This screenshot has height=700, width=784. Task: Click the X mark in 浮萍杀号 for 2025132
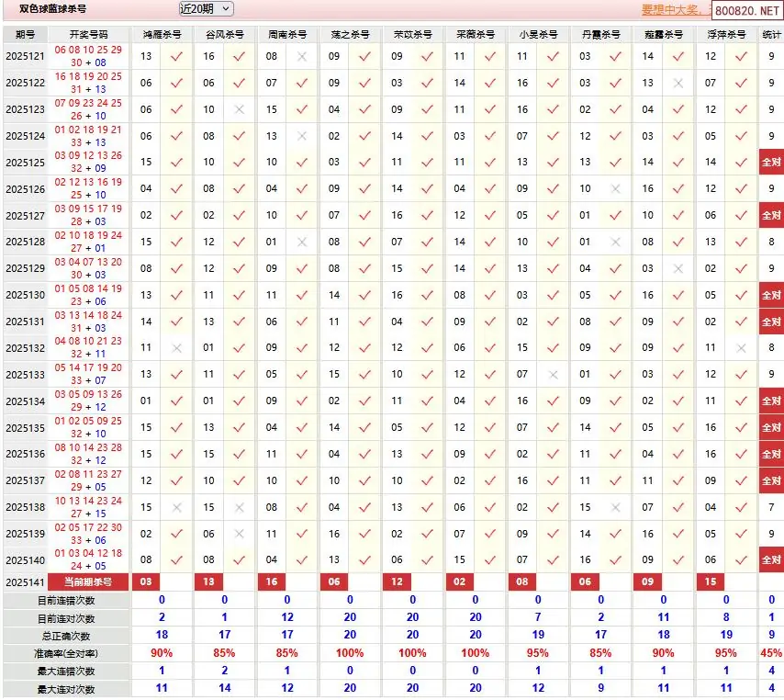click(x=741, y=348)
